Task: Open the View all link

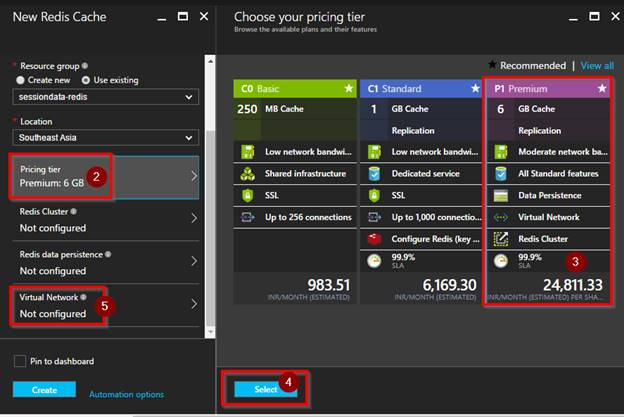Action: click(597, 66)
